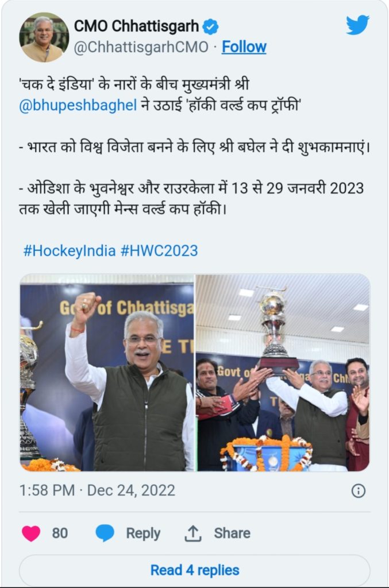Click the verified badge next to CMO Chhattisgarh
Image resolution: width=389 pixels, height=588 pixels.
210,26
